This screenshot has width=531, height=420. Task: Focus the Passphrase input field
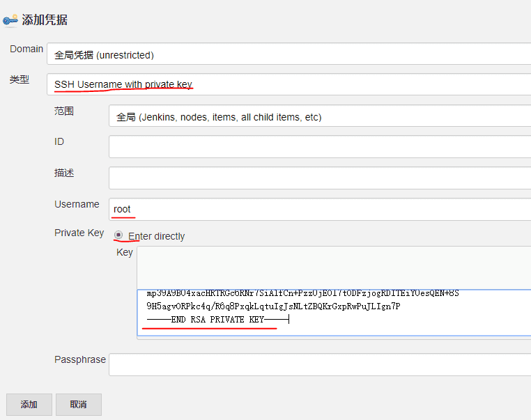(320, 364)
